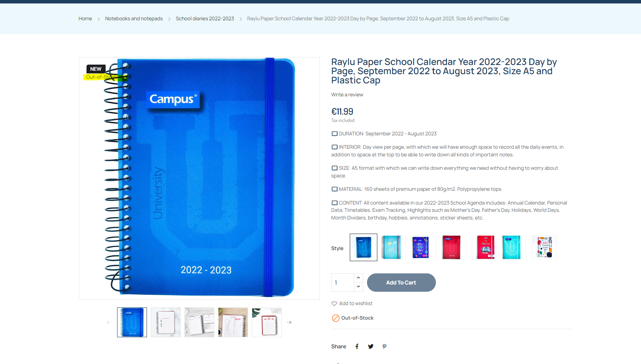Image resolution: width=641 pixels, height=364 pixels.
Task: View second thumbnail of open diary page
Action: pos(166,322)
